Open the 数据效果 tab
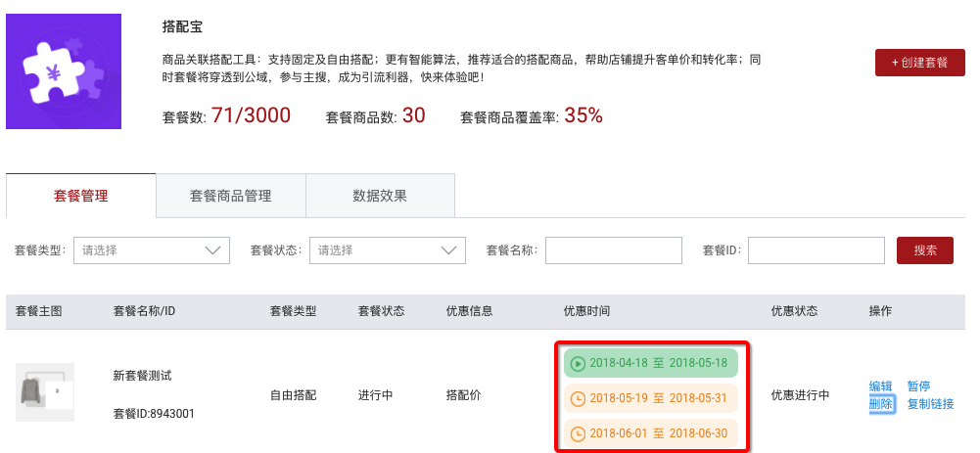 pyautogui.click(x=380, y=196)
